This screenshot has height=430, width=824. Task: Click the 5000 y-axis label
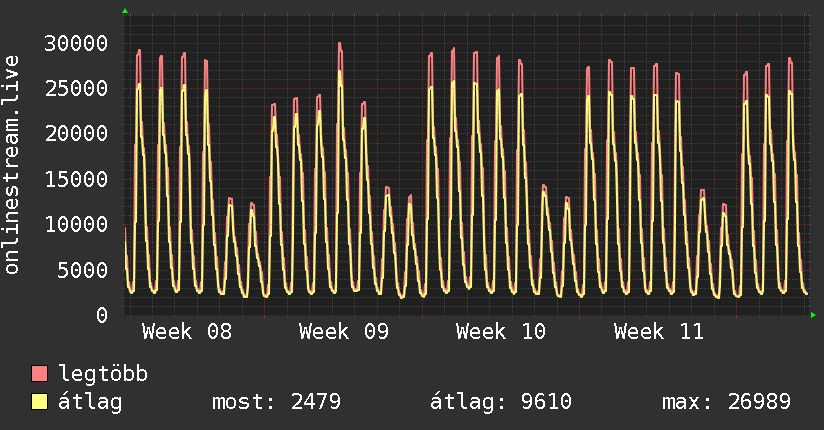click(x=84, y=270)
